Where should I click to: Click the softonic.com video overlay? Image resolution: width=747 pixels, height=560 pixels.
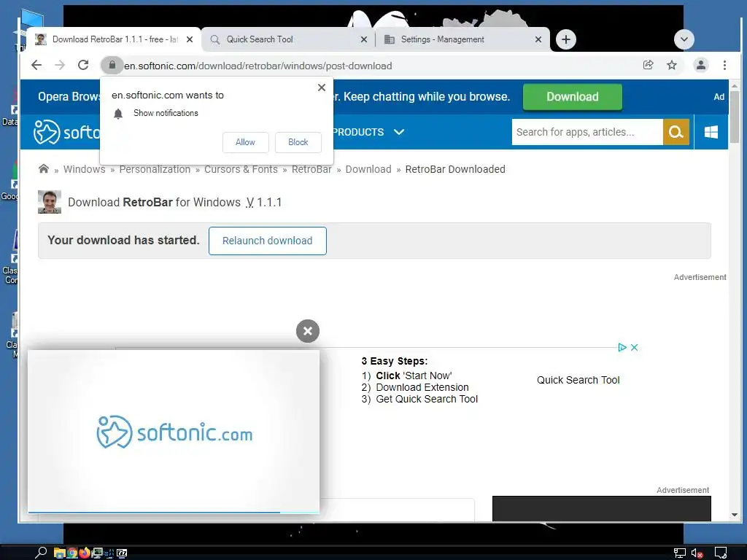click(174, 432)
